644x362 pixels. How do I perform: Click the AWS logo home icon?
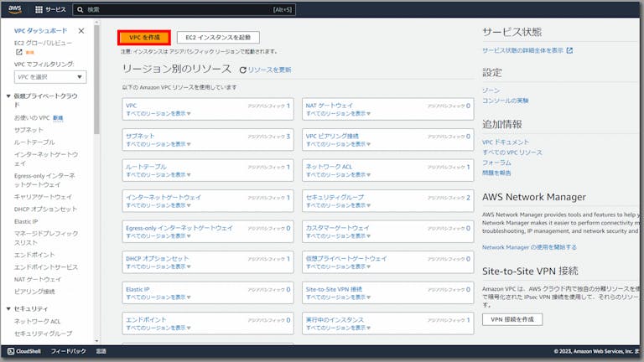[x=15, y=9]
